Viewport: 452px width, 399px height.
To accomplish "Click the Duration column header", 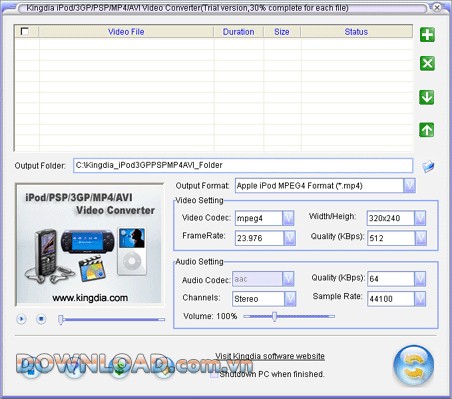I will 238,32.
